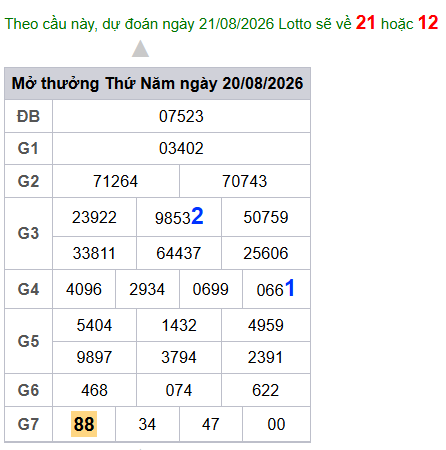Click G3 number 25606
Viewport: 446px width, 450px height.
click(266, 253)
